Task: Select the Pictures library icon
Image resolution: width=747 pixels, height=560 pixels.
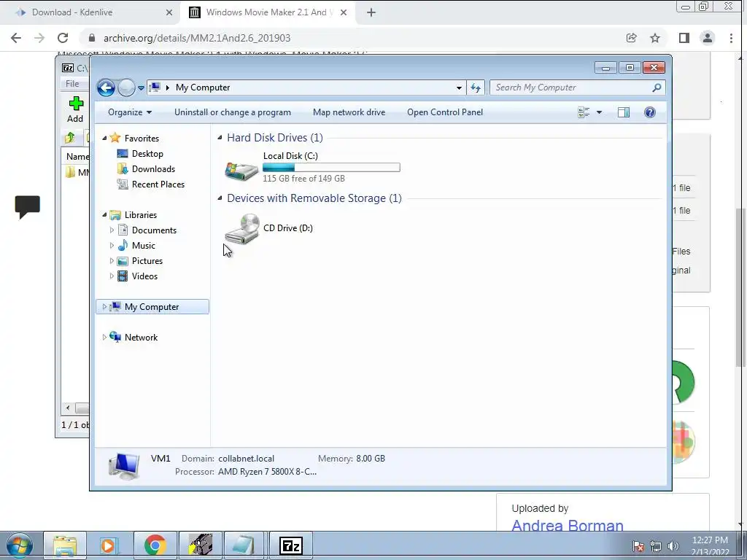Action: point(123,261)
